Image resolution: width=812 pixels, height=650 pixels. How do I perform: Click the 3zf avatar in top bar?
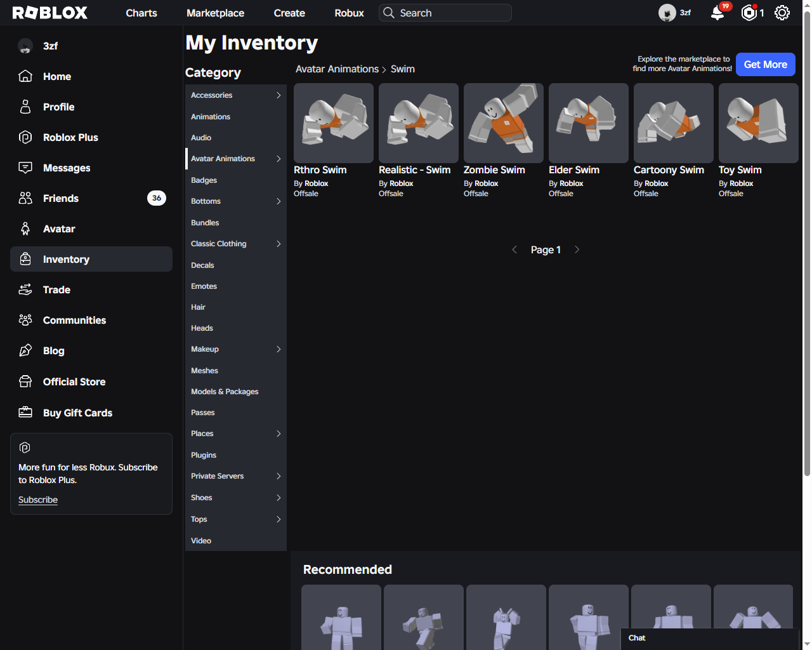tap(667, 13)
